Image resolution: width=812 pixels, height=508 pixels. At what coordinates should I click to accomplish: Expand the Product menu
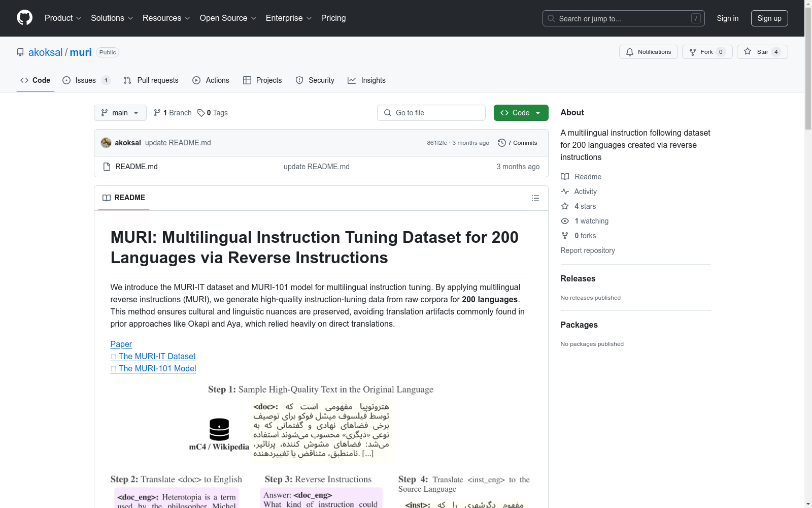pos(63,18)
